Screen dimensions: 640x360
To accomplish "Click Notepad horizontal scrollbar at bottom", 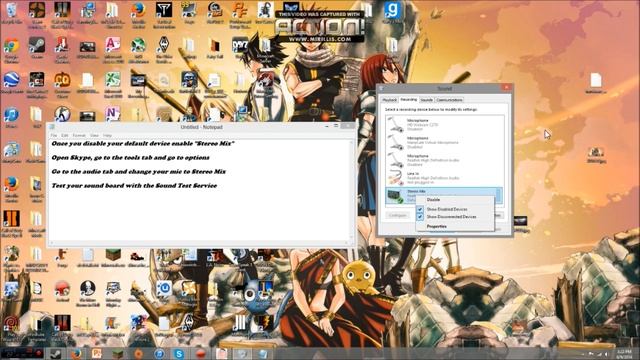I will [x=199, y=243].
